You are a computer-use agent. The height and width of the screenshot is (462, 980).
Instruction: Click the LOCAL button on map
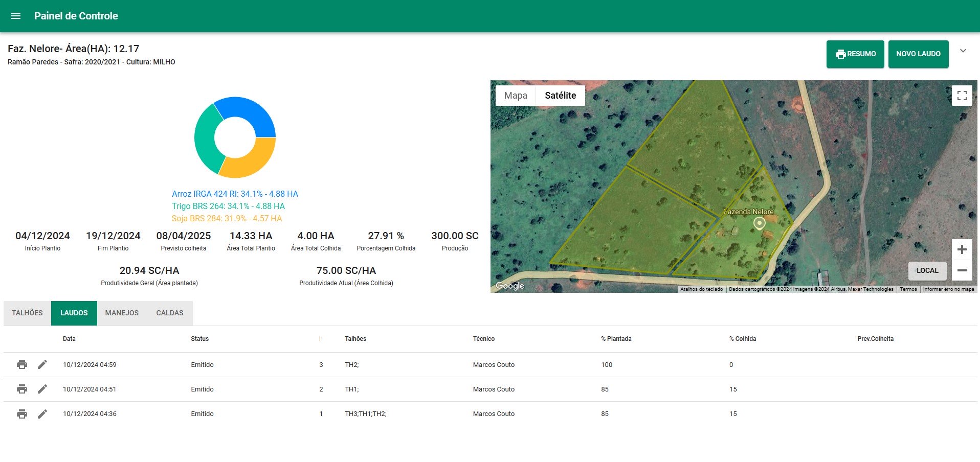coord(927,270)
